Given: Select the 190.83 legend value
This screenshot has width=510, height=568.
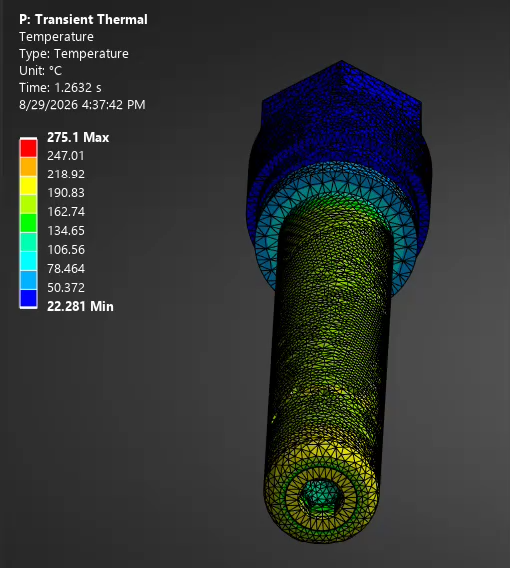Looking at the screenshot, I should (66, 193).
